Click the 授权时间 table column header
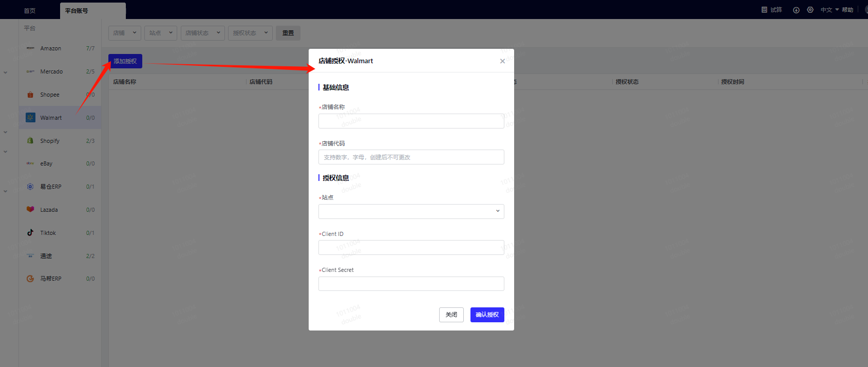The width and height of the screenshot is (868, 367). point(732,82)
